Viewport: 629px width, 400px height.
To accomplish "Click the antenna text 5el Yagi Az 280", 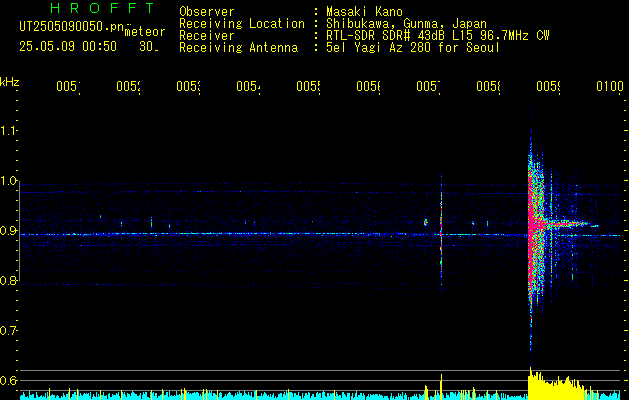I will click(379, 48).
